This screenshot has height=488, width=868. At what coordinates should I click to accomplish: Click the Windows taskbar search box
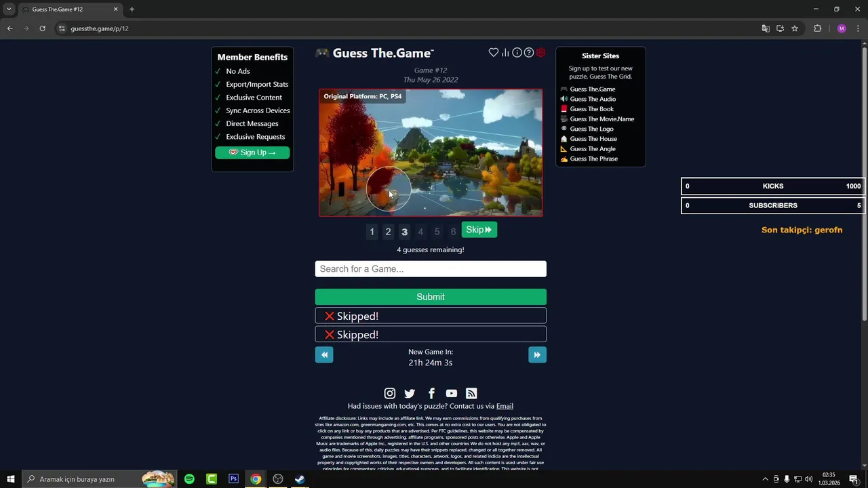[x=99, y=479]
